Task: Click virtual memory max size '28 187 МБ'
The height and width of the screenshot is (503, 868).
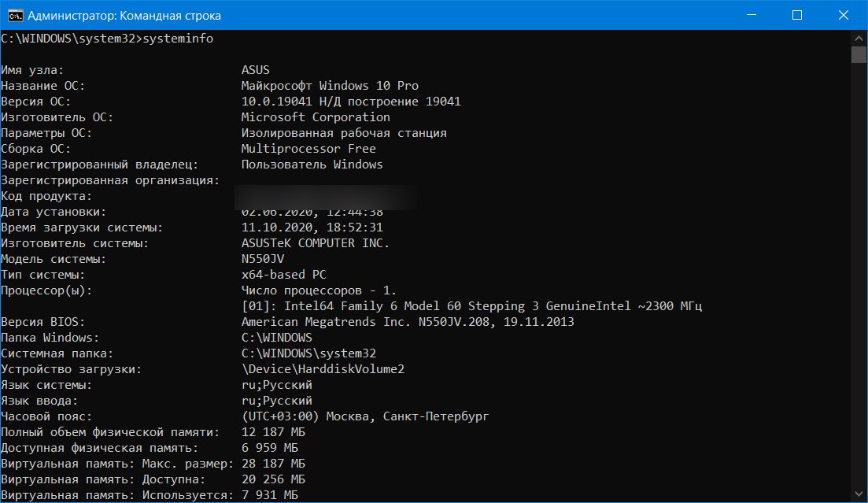Action: (x=273, y=464)
